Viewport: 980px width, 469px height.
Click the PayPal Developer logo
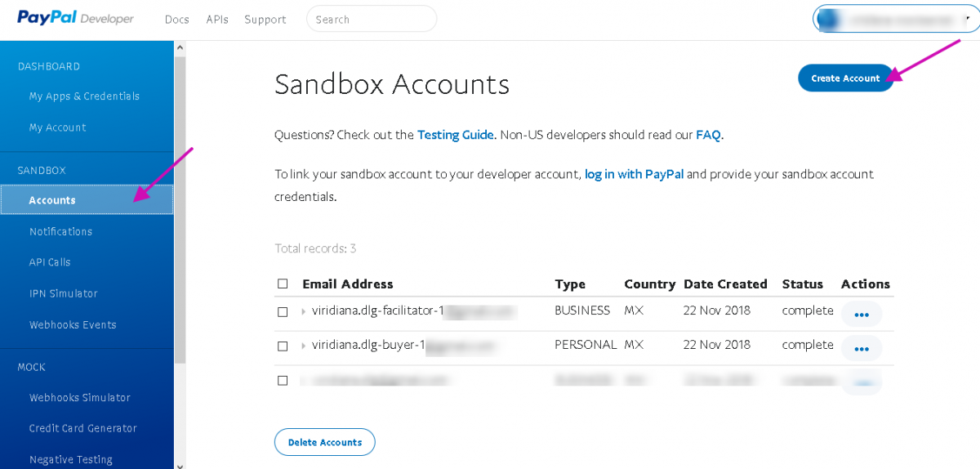(x=75, y=18)
